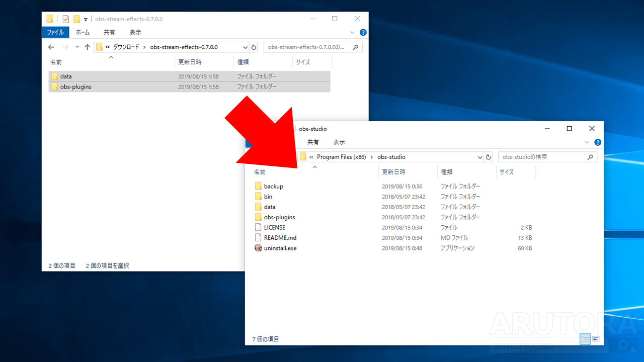
Task: Open the recent locations dropdown in obs-stream-effects window
Action: pos(77,47)
